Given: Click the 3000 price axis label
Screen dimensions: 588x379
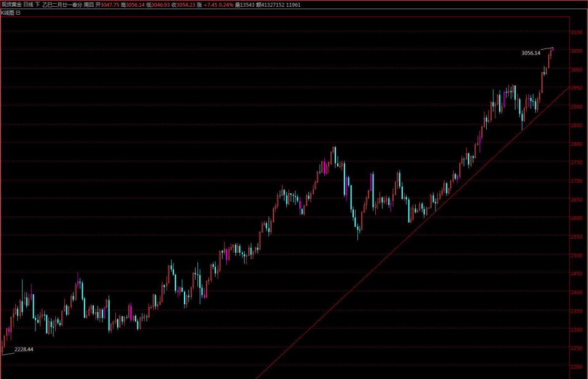Looking at the screenshot, I should [x=576, y=69].
